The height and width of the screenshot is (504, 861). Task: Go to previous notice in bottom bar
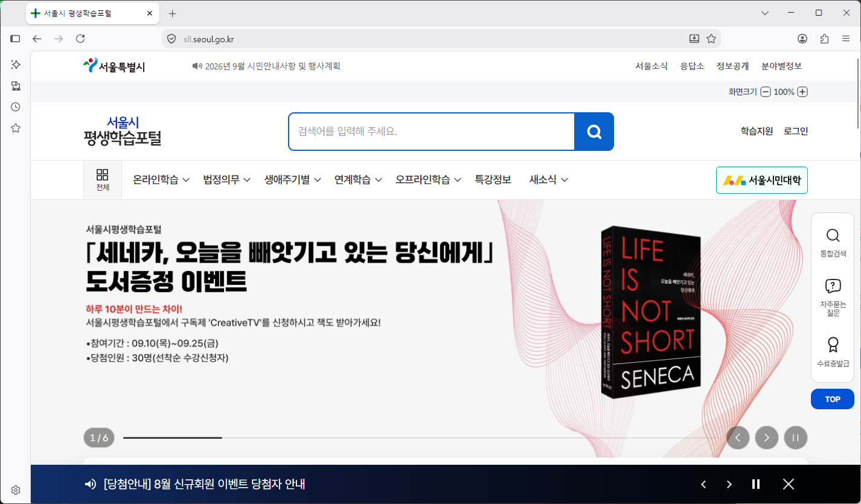[x=703, y=484]
